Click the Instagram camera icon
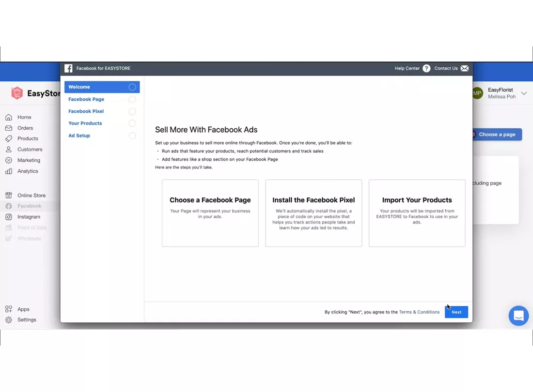This screenshot has width=533, height=392. coord(9,217)
